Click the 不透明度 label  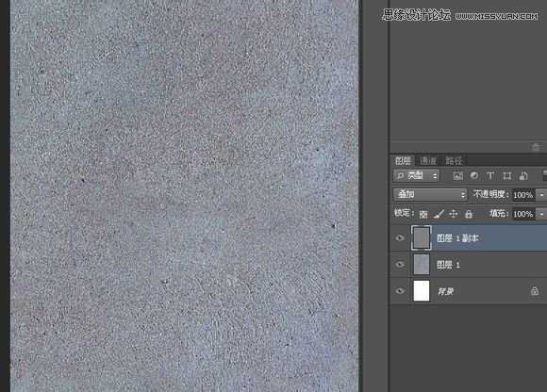[x=490, y=194]
